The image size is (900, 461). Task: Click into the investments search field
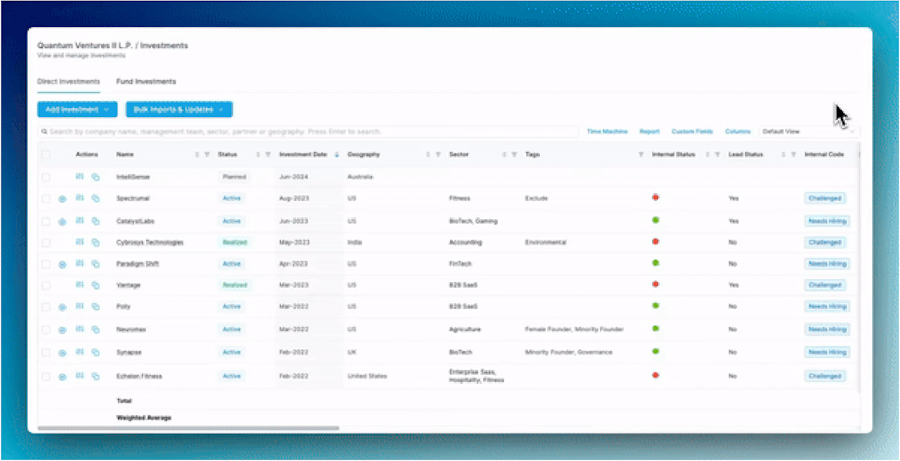coord(308,131)
